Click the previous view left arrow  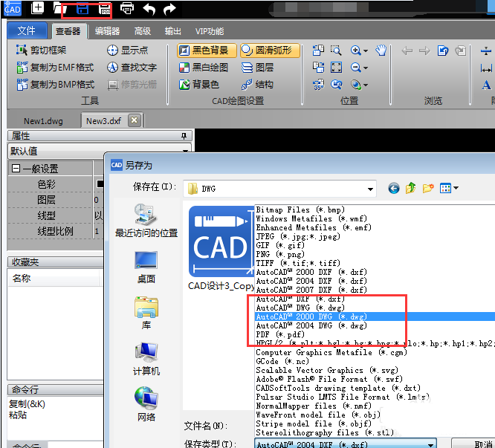407,51
